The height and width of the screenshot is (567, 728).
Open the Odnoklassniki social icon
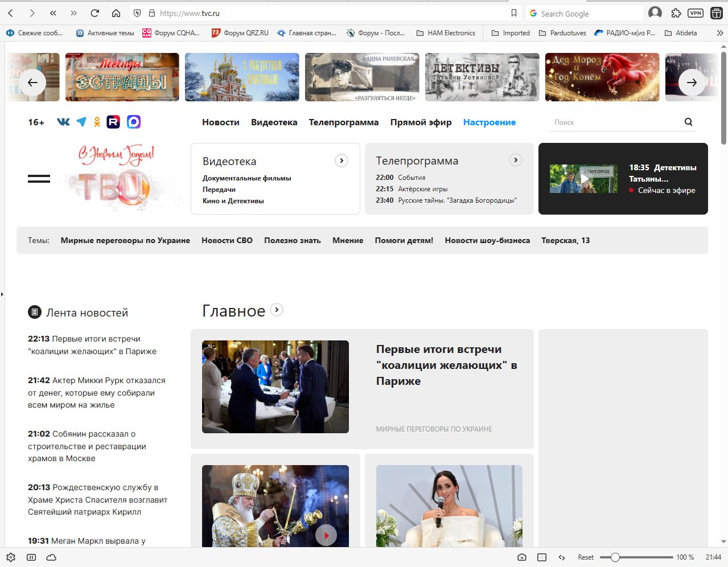pyautogui.click(x=97, y=122)
